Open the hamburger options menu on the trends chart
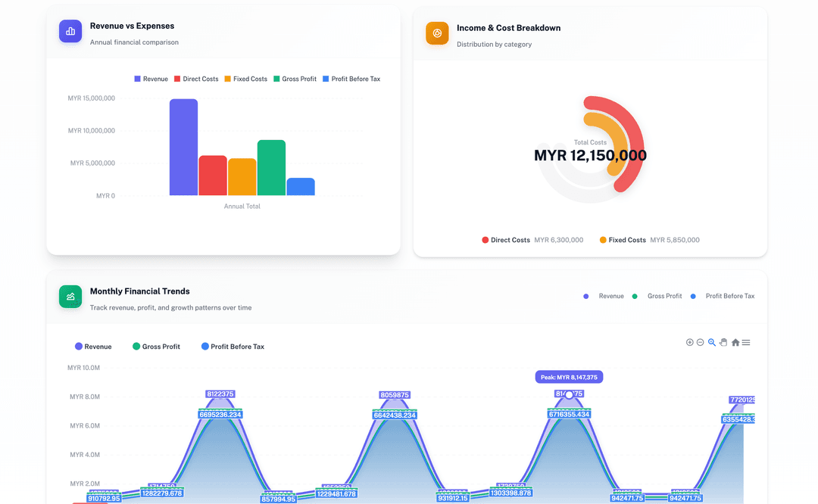This screenshot has height=504, width=818. click(x=746, y=342)
